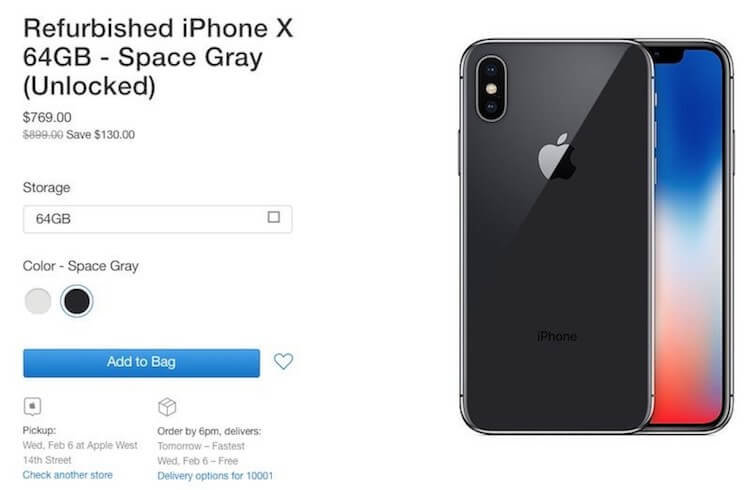The image size is (750, 490).
Task: Click the $769.00 price text
Action: coord(47,117)
